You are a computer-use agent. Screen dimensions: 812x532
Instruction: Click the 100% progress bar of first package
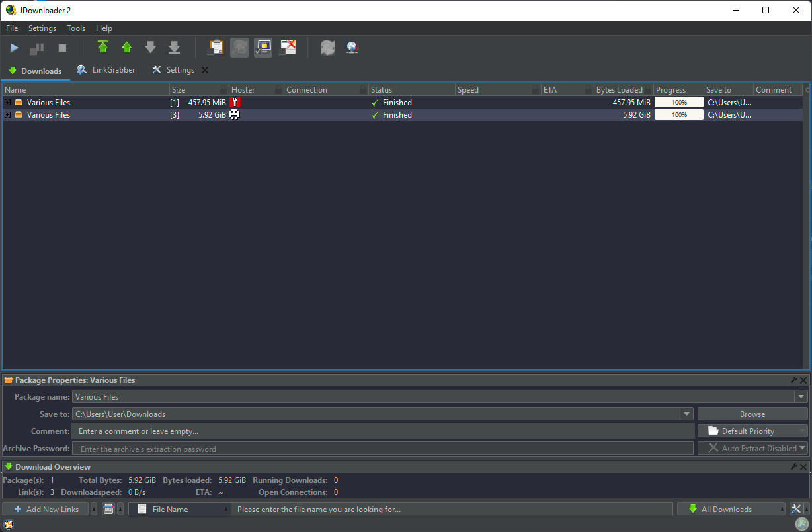[x=678, y=102]
